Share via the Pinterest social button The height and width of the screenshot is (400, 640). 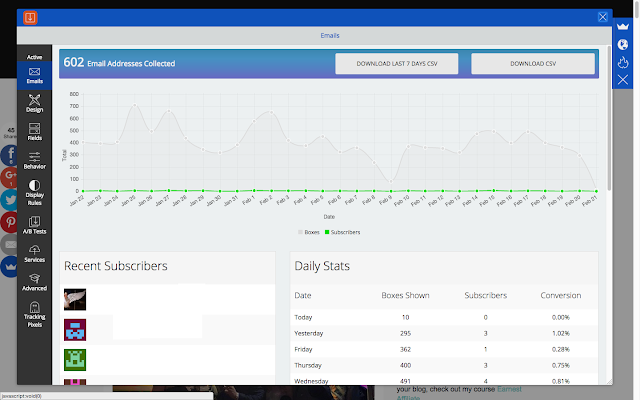tap(10, 222)
